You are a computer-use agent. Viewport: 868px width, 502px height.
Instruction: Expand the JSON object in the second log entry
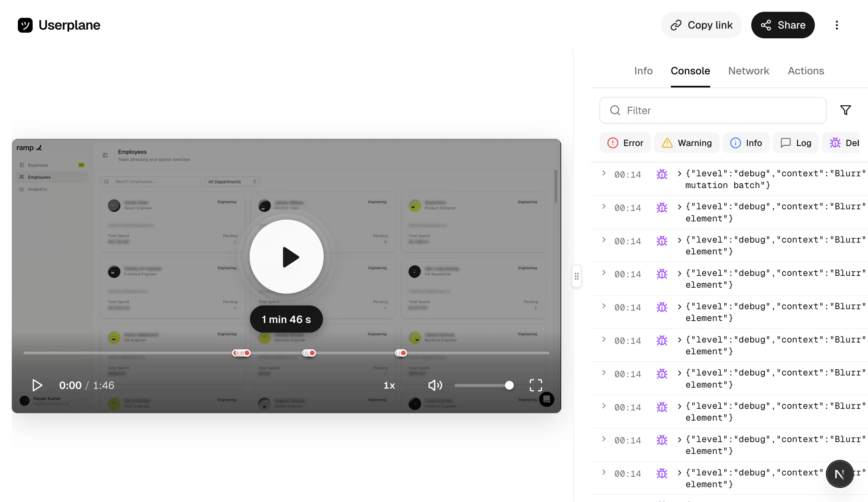coord(679,207)
